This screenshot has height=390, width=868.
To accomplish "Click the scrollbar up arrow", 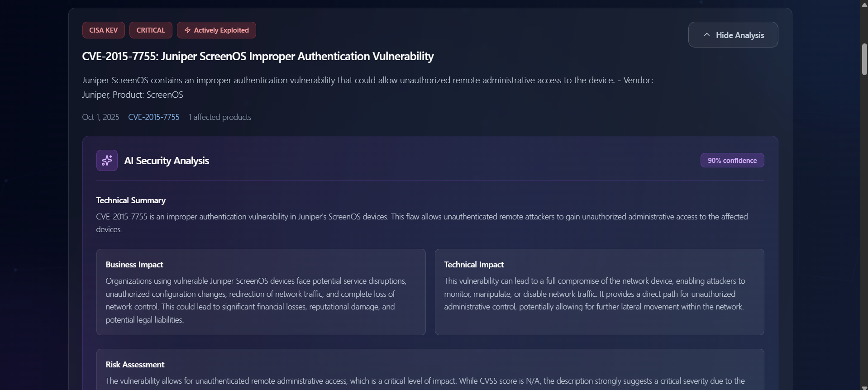I will pyautogui.click(x=864, y=5).
